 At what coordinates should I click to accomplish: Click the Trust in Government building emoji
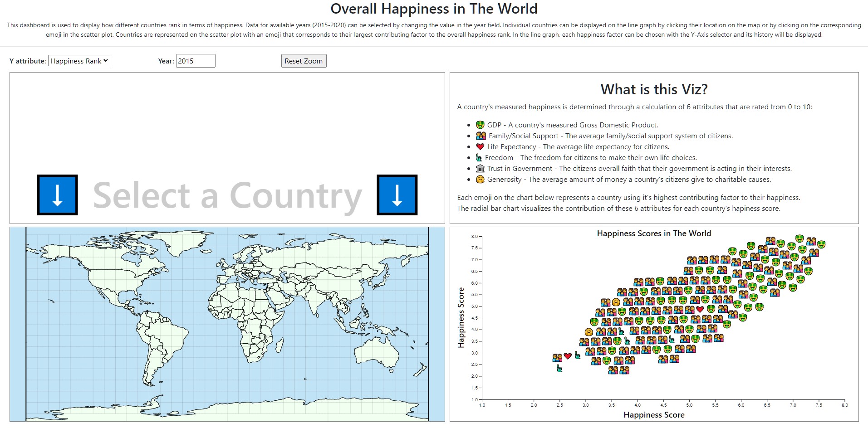click(x=480, y=168)
